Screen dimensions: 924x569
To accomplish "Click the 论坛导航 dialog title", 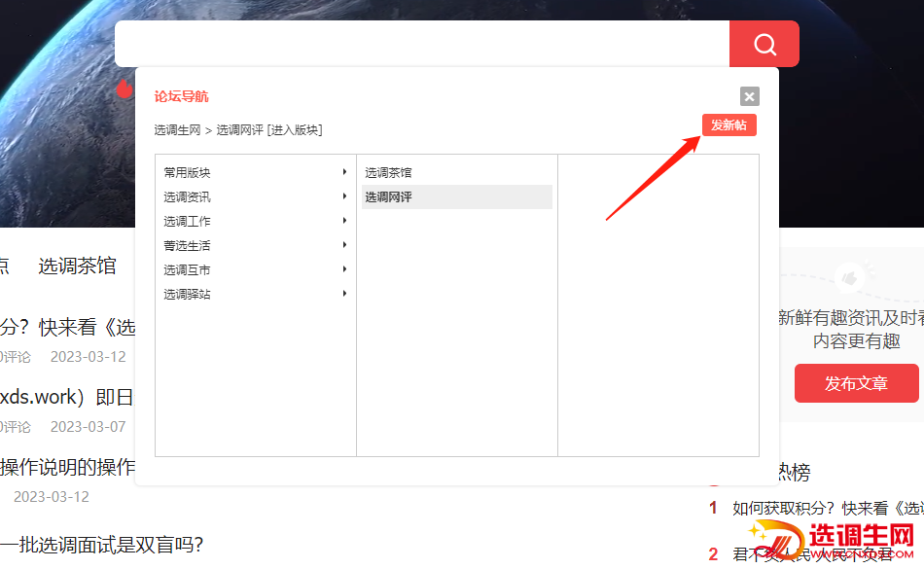I will pyautogui.click(x=182, y=96).
